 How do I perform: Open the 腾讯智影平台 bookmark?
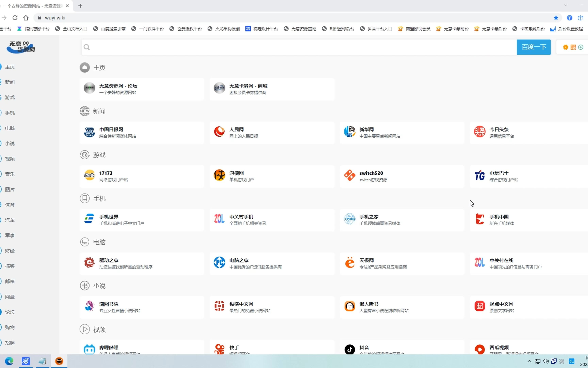[x=33, y=29]
